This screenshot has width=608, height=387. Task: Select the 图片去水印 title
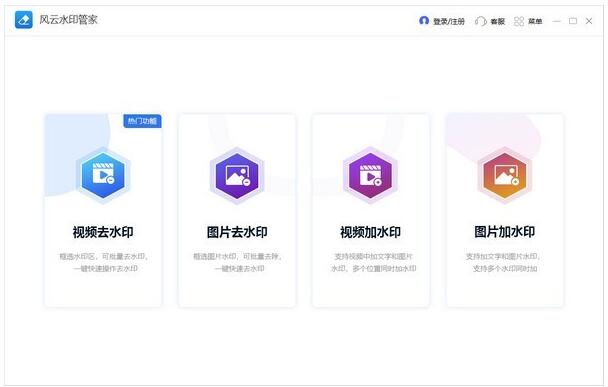coord(237,232)
